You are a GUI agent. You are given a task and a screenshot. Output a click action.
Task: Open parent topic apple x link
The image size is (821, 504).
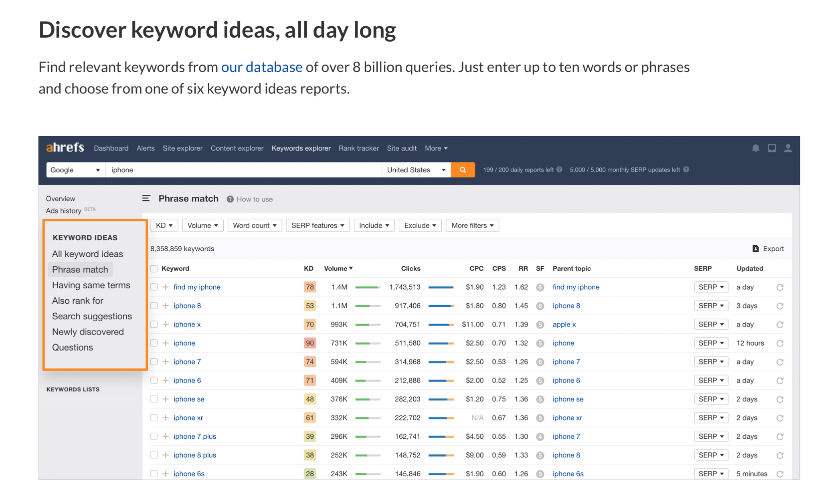pyautogui.click(x=564, y=325)
